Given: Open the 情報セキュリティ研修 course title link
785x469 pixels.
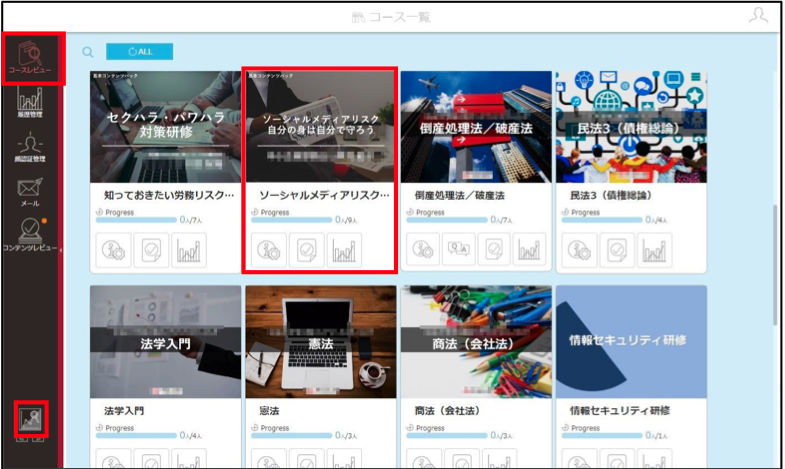Looking at the screenshot, I should 620,411.
